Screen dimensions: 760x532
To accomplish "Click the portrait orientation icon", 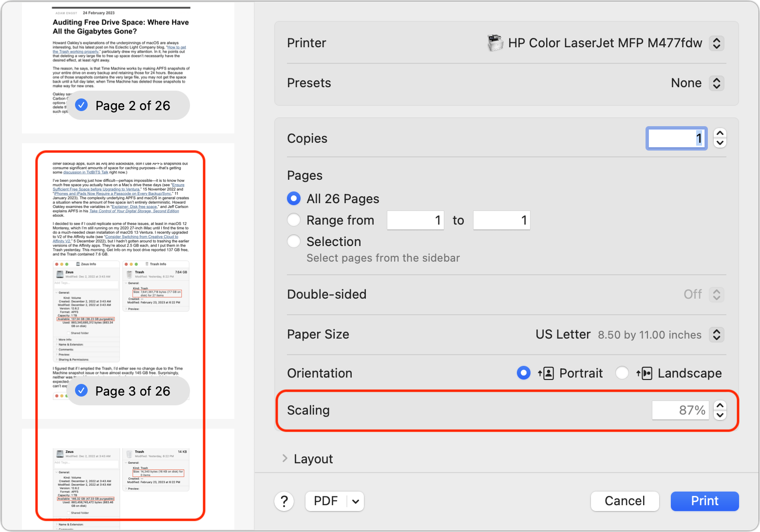I will click(546, 374).
